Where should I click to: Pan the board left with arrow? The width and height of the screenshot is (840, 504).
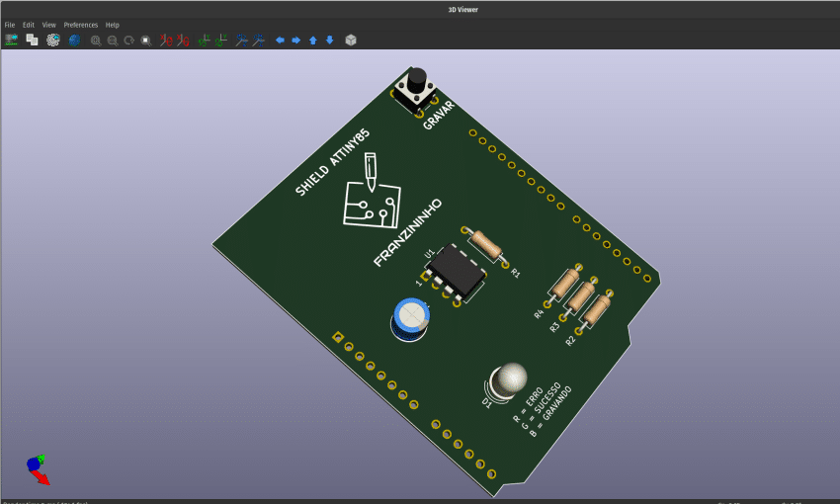(280, 41)
